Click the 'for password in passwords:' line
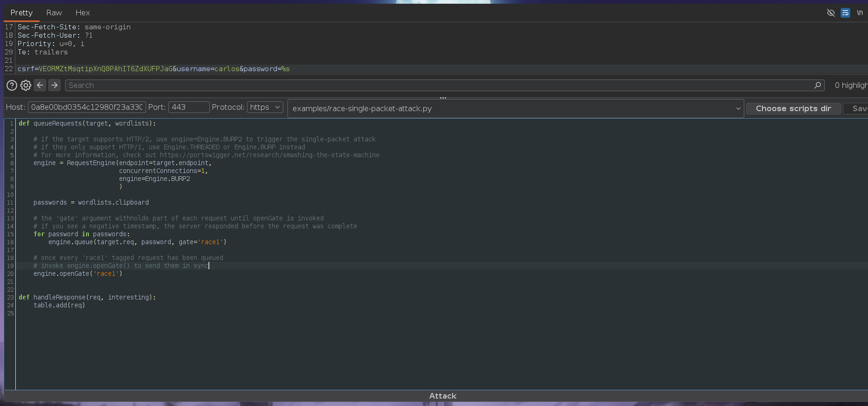The height and width of the screenshot is (406, 868). 82,234
